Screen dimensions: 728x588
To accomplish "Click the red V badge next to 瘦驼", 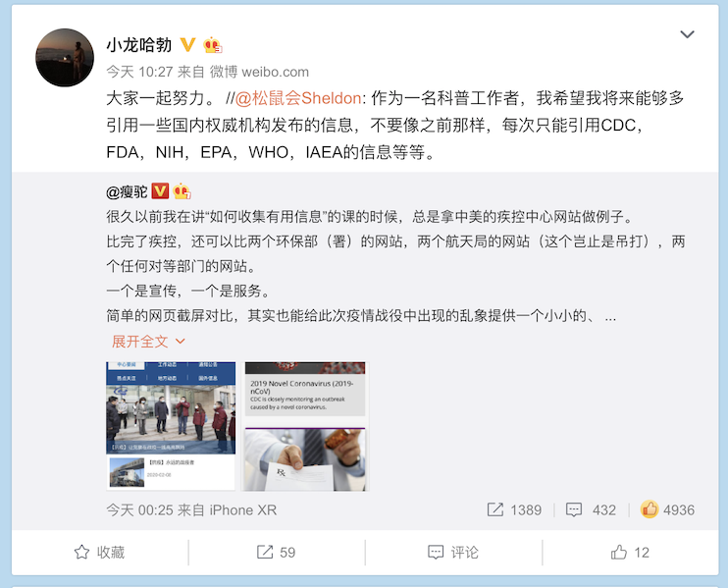I will click(x=160, y=190).
